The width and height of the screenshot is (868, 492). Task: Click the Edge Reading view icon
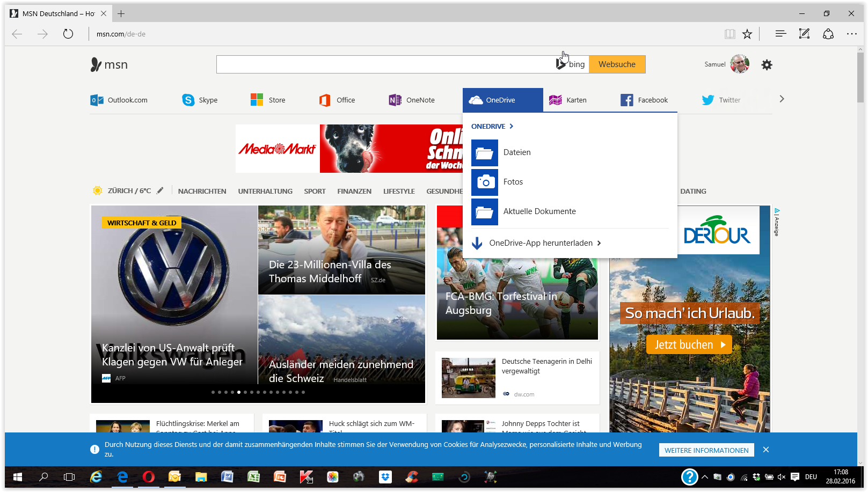(x=730, y=34)
